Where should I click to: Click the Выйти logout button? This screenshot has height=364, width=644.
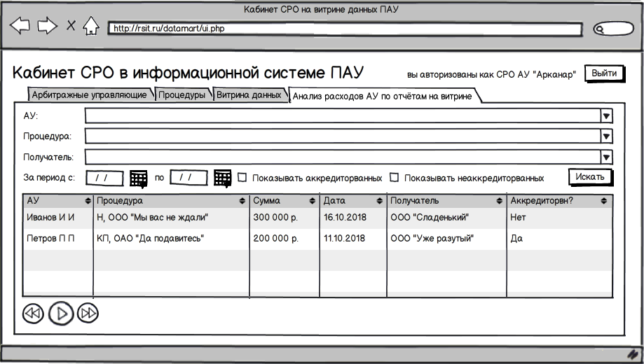[x=603, y=73]
